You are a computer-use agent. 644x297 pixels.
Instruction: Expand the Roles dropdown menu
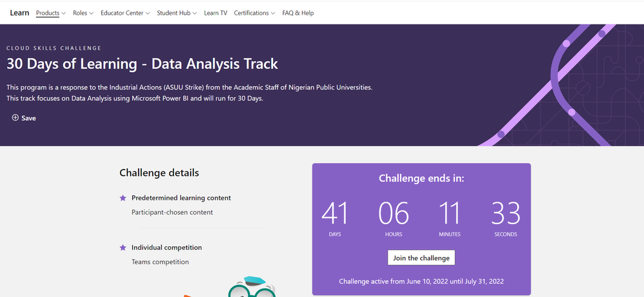[x=83, y=13]
